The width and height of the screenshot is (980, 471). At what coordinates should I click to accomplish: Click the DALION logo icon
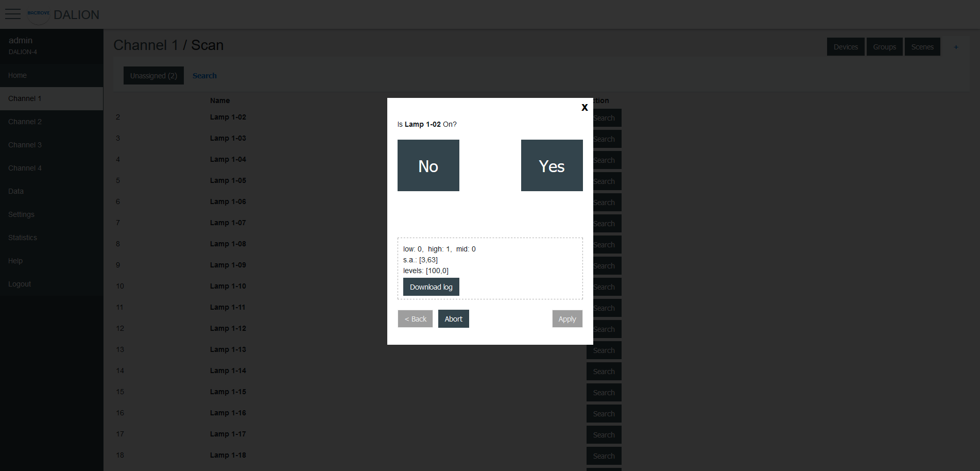(39, 14)
